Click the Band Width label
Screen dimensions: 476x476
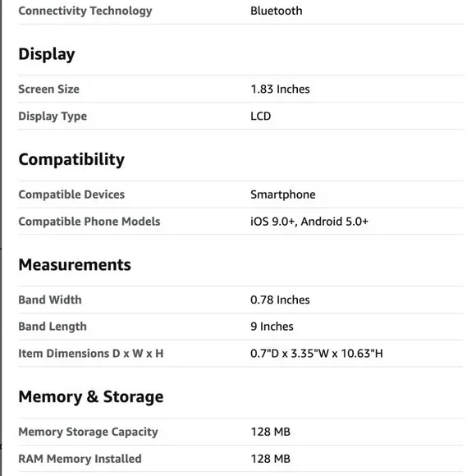[50, 300]
